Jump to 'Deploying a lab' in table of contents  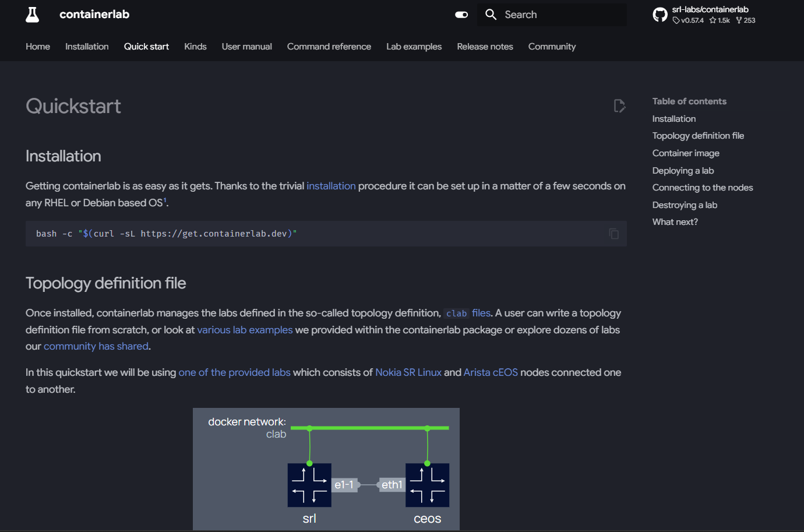tap(683, 171)
